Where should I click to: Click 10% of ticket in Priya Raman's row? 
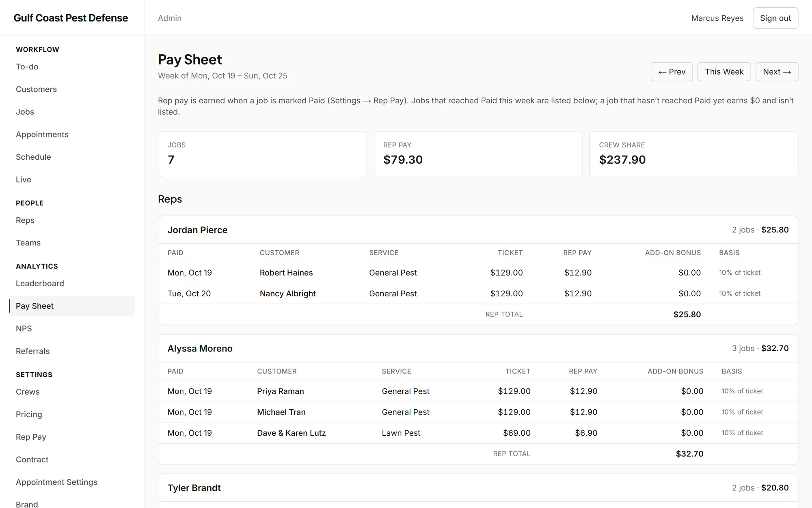click(742, 391)
